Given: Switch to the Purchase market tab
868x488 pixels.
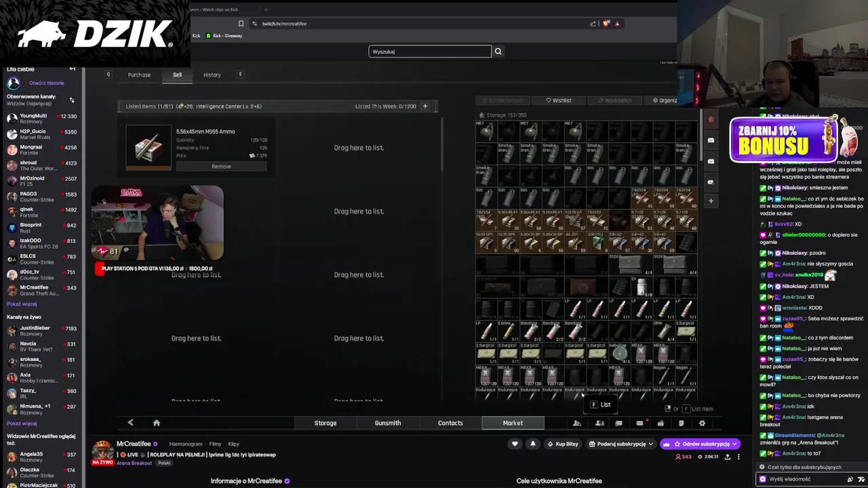Looking at the screenshot, I should (x=139, y=75).
